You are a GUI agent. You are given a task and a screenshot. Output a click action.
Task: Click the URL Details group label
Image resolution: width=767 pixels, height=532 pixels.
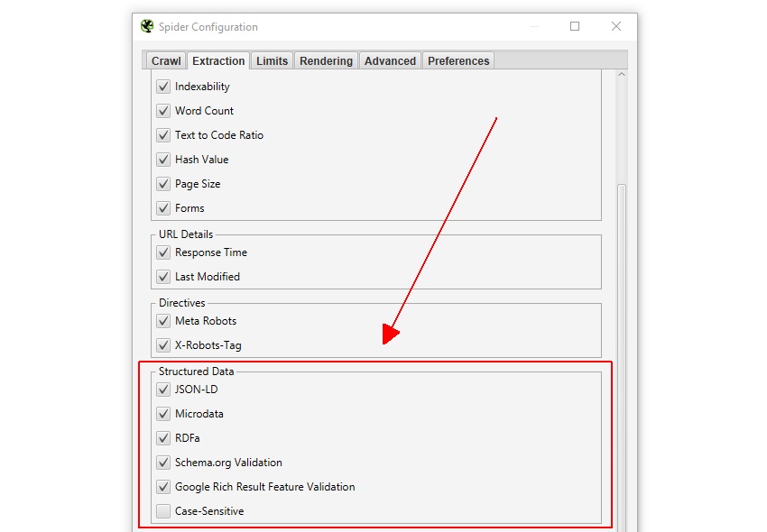pyautogui.click(x=186, y=234)
